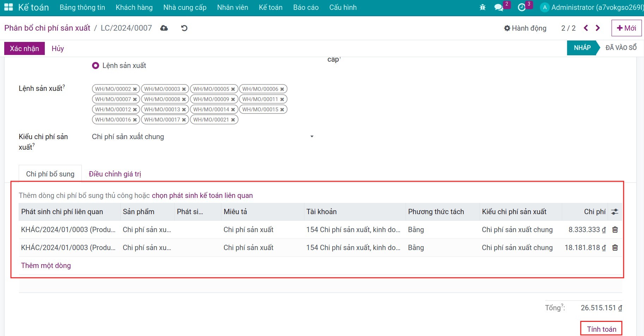
Task: Open column settings adjust icon
Action: 615,212
